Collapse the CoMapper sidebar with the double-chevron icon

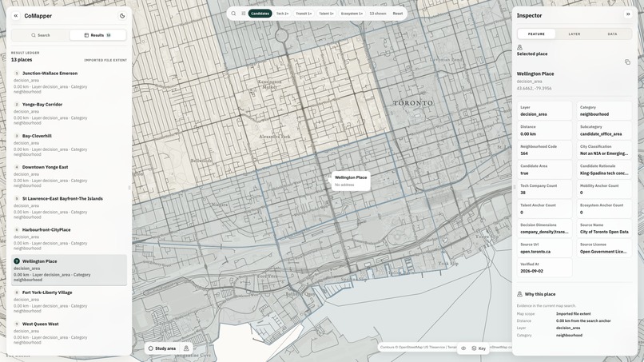point(16,16)
